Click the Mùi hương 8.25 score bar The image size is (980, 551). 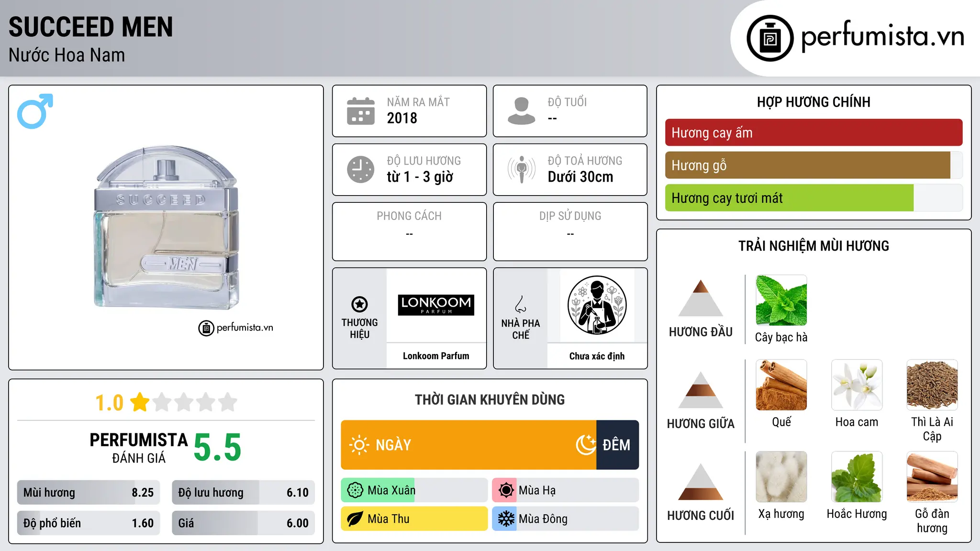89,493
